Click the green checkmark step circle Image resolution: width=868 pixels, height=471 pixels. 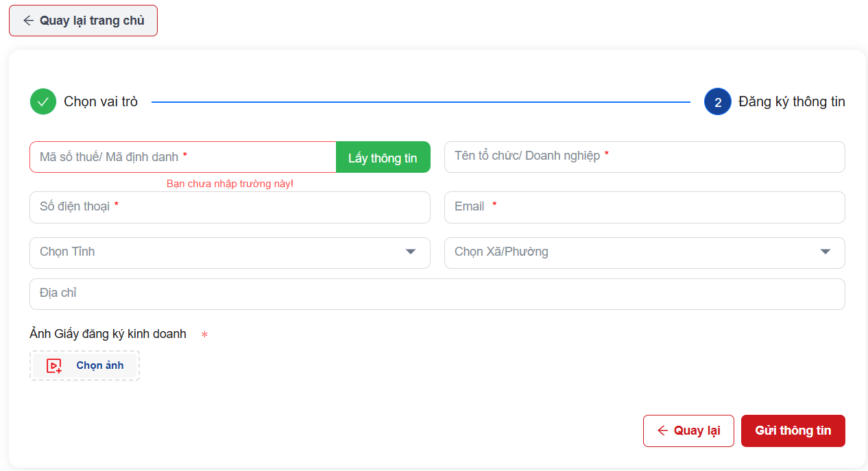(43, 101)
